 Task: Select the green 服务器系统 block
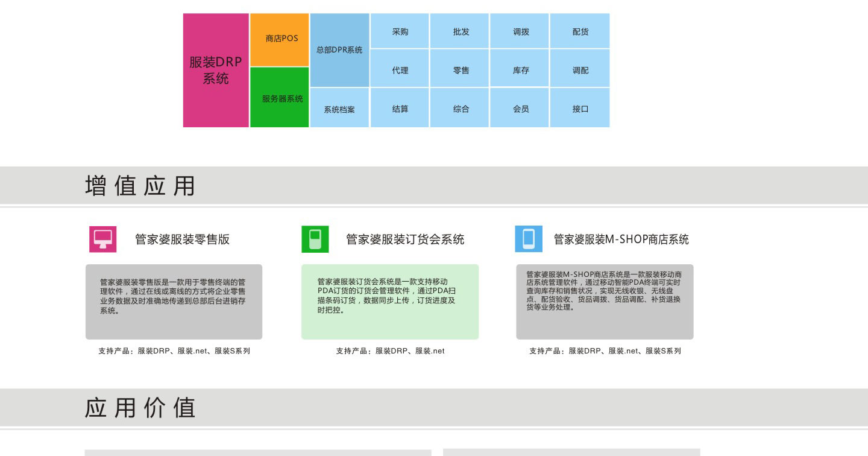tap(280, 97)
